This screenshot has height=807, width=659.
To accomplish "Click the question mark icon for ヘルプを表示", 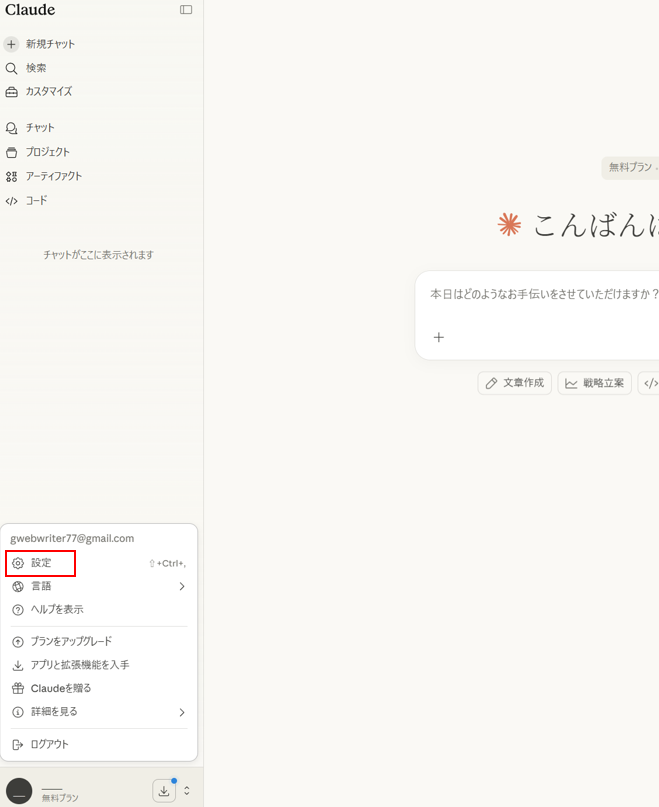I will (x=18, y=610).
